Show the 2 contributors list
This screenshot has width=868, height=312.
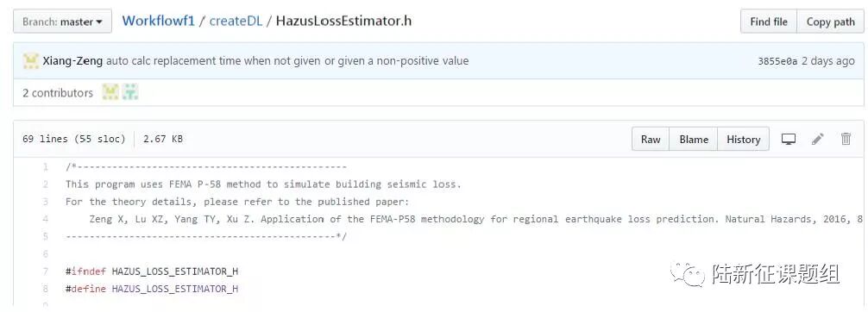point(58,93)
